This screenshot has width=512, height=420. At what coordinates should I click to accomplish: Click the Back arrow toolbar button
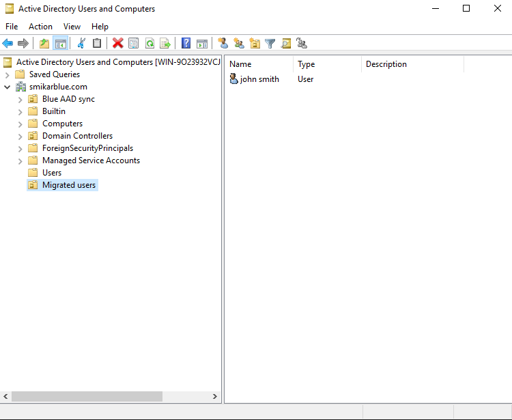pyautogui.click(x=8, y=43)
